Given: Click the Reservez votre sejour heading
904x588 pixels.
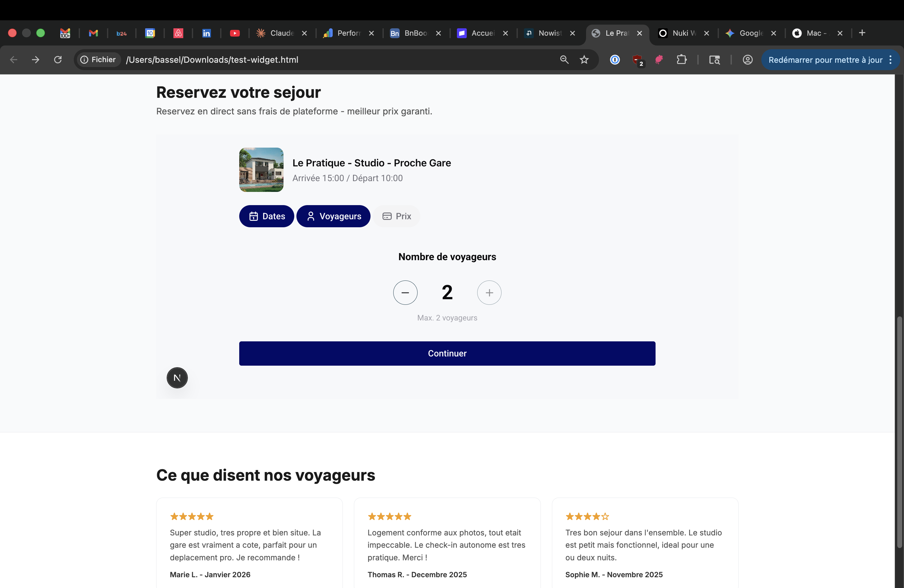Looking at the screenshot, I should (239, 92).
